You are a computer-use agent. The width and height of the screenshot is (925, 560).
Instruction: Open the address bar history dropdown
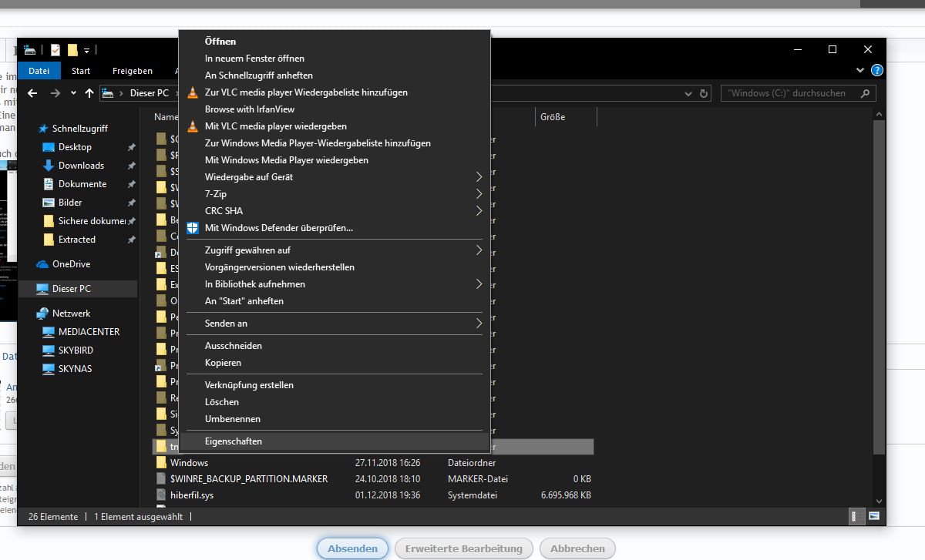[x=688, y=93]
